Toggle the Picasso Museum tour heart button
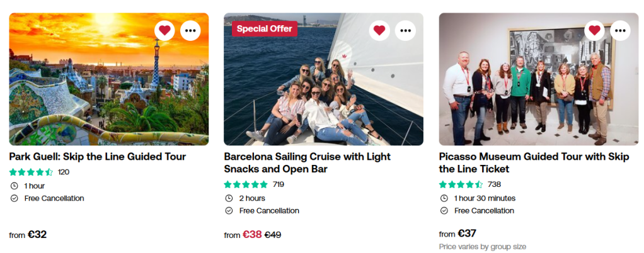Image resolution: width=644 pixels, height=253 pixels. click(x=594, y=30)
